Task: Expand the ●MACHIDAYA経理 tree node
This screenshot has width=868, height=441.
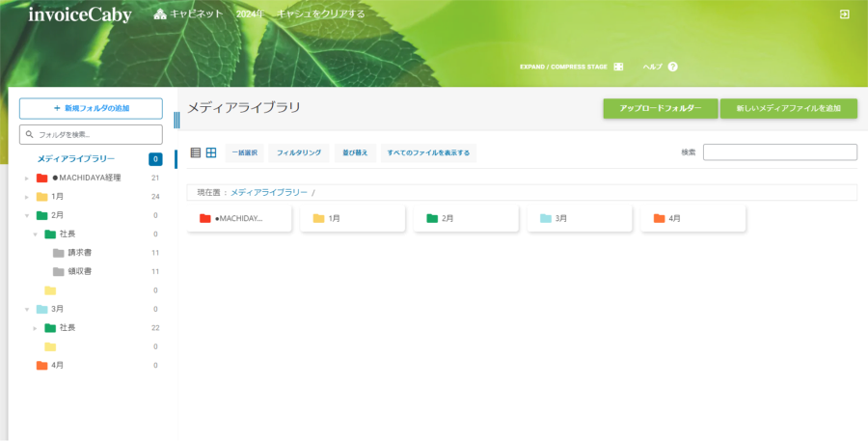Action: point(27,178)
